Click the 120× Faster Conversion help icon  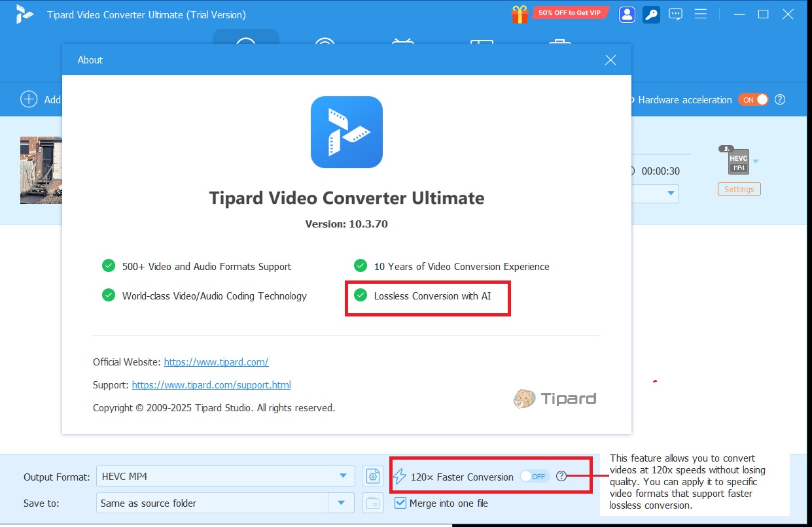pyautogui.click(x=561, y=477)
